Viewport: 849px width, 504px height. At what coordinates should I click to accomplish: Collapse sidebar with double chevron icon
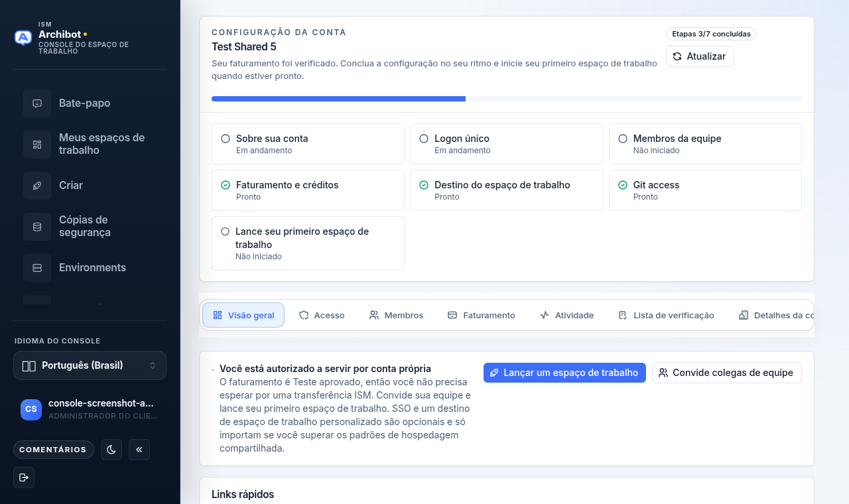pyautogui.click(x=139, y=450)
